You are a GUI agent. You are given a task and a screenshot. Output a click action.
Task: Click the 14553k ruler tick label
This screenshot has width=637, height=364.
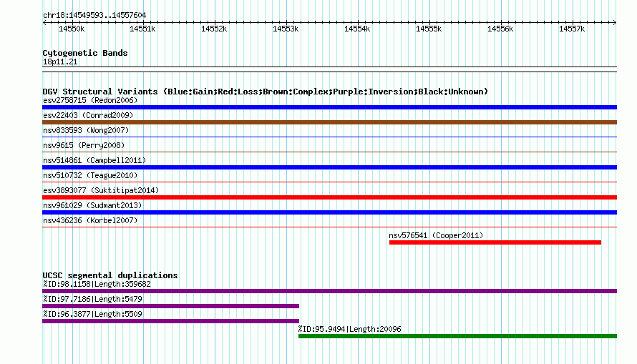point(286,29)
